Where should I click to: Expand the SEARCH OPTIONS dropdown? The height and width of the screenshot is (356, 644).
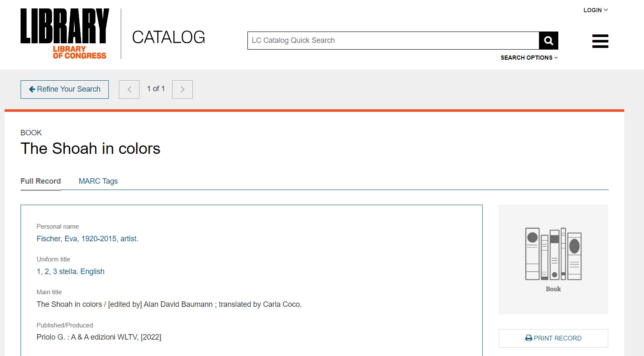(529, 58)
